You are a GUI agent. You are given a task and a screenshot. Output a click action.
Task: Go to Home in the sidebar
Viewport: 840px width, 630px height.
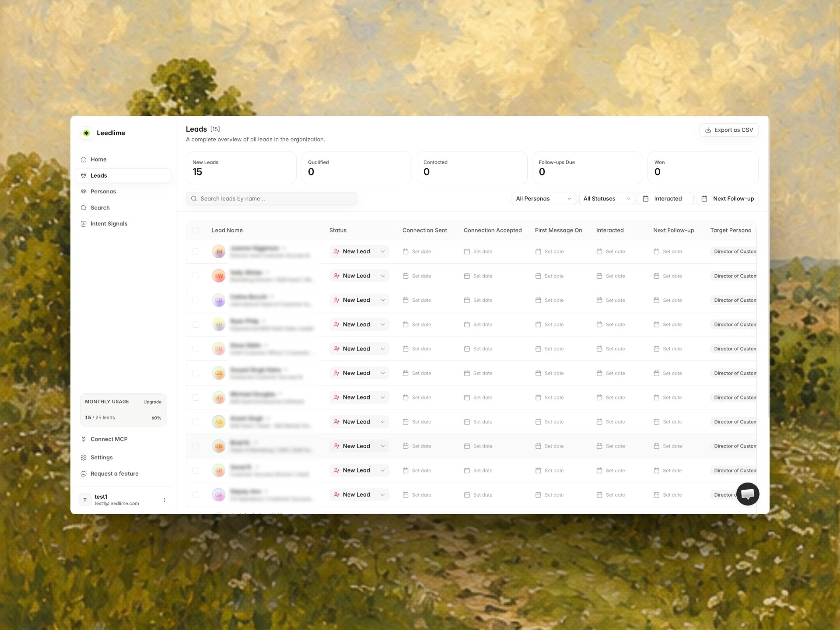pyautogui.click(x=123, y=159)
